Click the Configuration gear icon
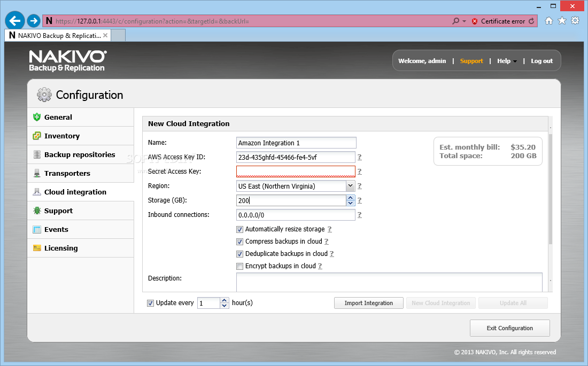Viewport: 588px width, 366px height. click(x=44, y=95)
